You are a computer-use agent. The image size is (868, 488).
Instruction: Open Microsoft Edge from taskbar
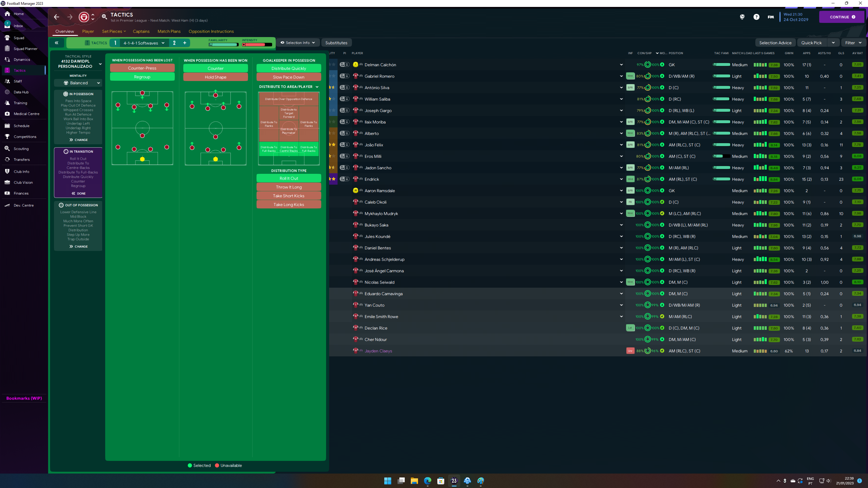[x=427, y=480]
